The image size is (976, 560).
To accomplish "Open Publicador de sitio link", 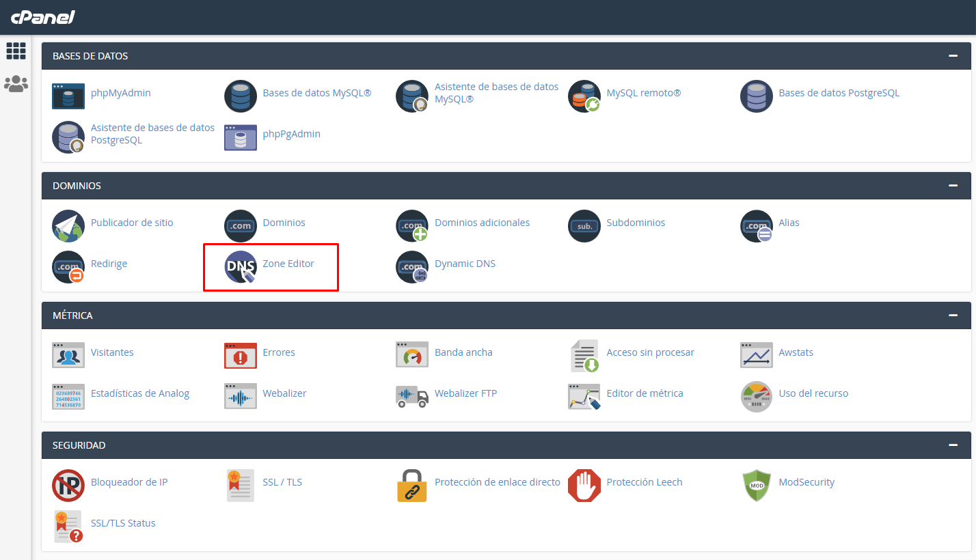I will click(132, 223).
